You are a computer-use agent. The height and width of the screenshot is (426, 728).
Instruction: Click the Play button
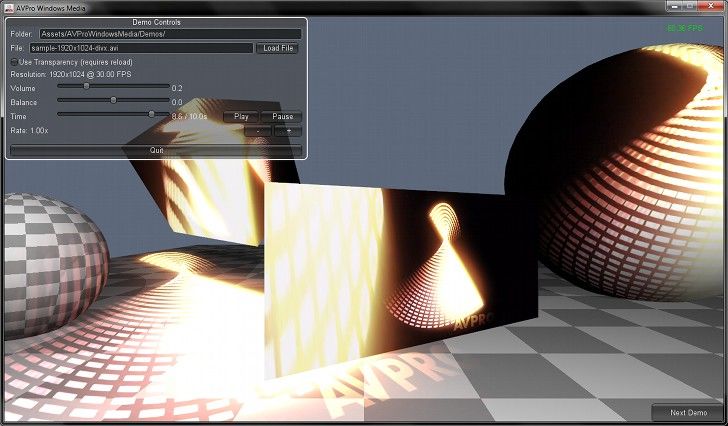tap(241, 116)
